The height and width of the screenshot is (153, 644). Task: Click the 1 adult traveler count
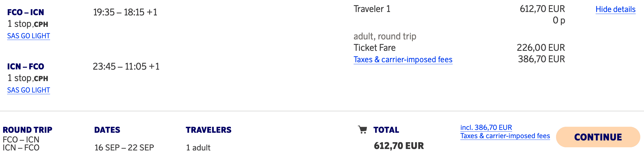tap(198, 148)
